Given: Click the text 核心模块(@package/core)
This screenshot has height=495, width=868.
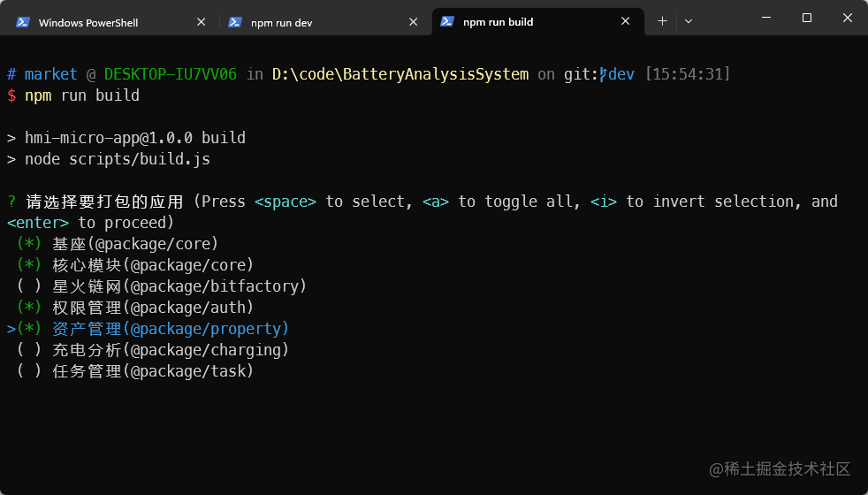Looking at the screenshot, I should coord(153,264).
